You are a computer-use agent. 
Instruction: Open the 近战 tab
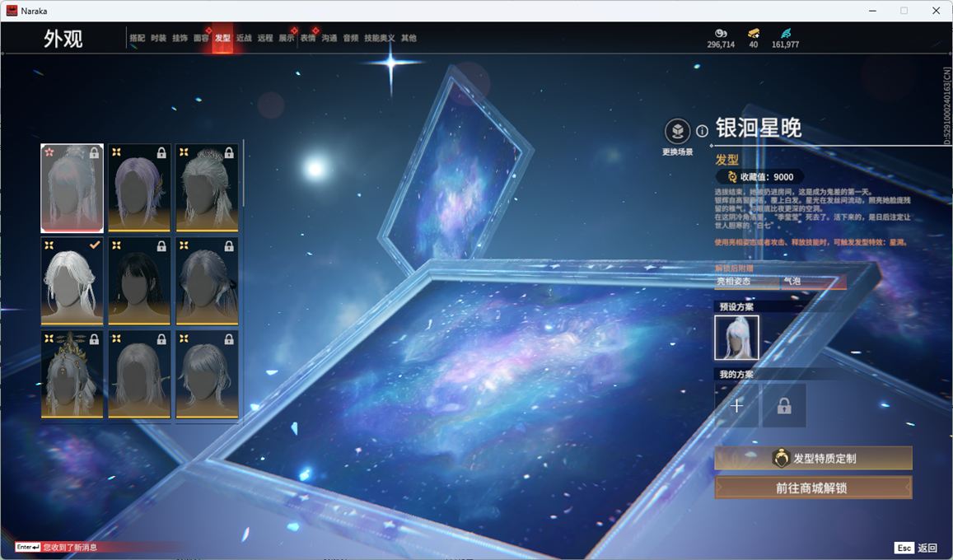[244, 38]
